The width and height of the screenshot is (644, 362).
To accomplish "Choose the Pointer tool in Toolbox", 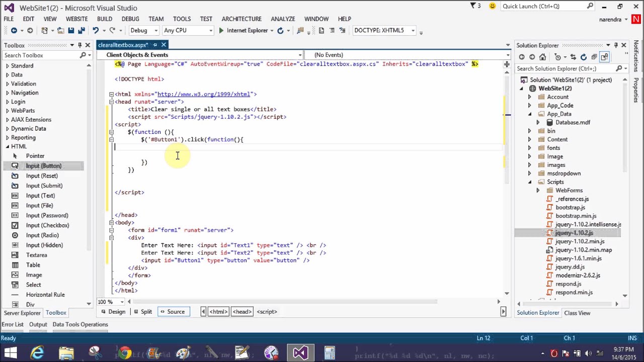I will click(35, 156).
